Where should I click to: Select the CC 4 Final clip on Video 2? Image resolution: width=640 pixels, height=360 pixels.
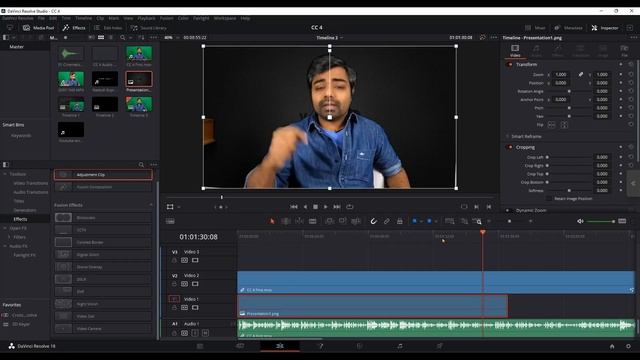436,282
